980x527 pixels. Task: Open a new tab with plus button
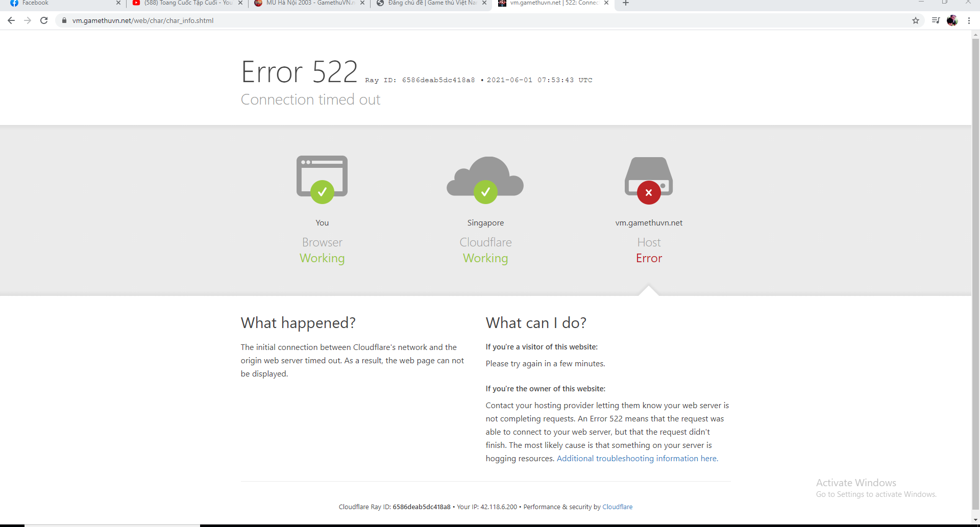pos(626,3)
